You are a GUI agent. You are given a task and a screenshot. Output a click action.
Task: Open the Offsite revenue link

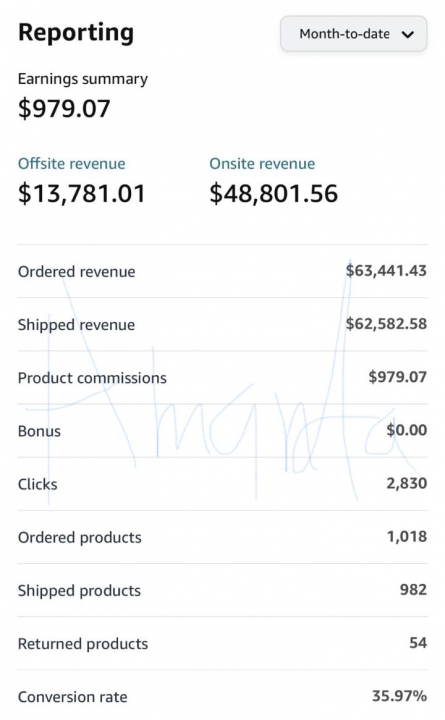(72, 164)
